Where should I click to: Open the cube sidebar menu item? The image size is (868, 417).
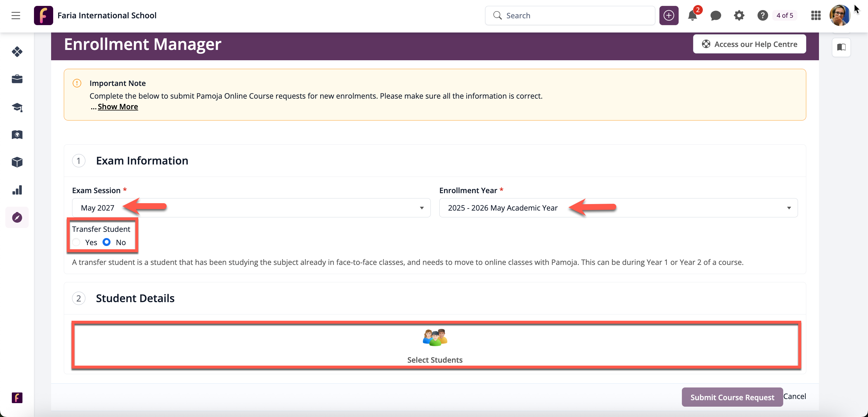pos(17,162)
